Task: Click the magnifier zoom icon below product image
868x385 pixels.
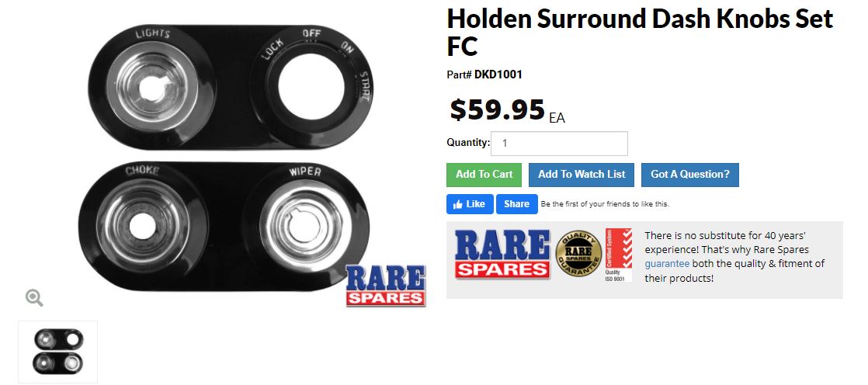Action: coord(34,297)
